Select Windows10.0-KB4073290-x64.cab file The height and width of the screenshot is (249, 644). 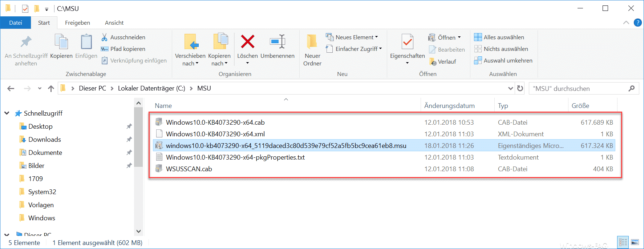click(215, 122)
